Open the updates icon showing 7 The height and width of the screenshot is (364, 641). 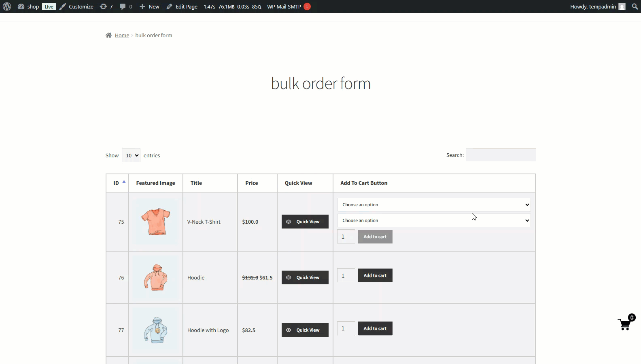point(106,6)
